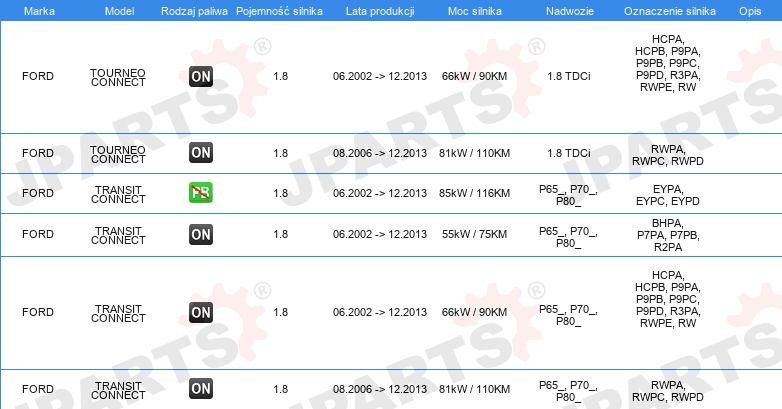Click 66kW / 90KM in the Tourneo Connect row
The image size is (782, 409).
(x=474, y=76)
